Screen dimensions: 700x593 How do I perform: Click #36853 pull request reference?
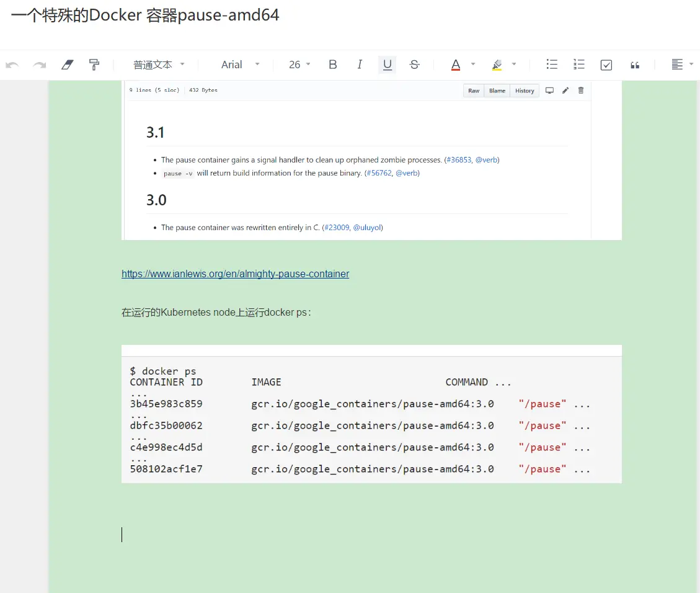(459, 160)
